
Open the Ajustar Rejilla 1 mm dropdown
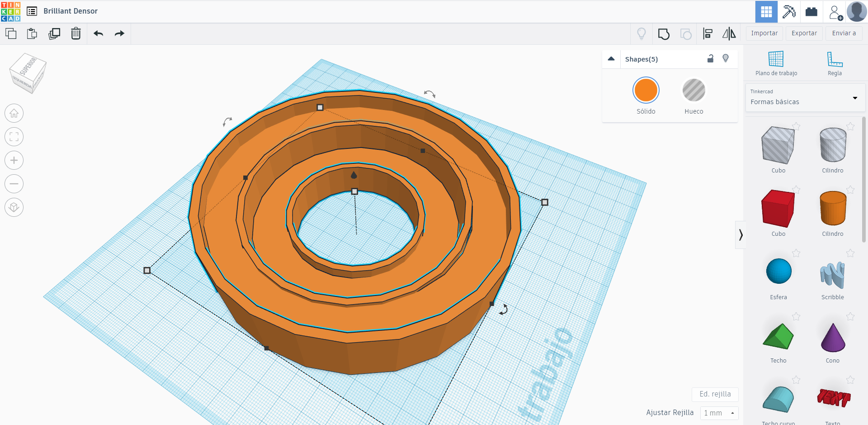[x=719, y=413]
